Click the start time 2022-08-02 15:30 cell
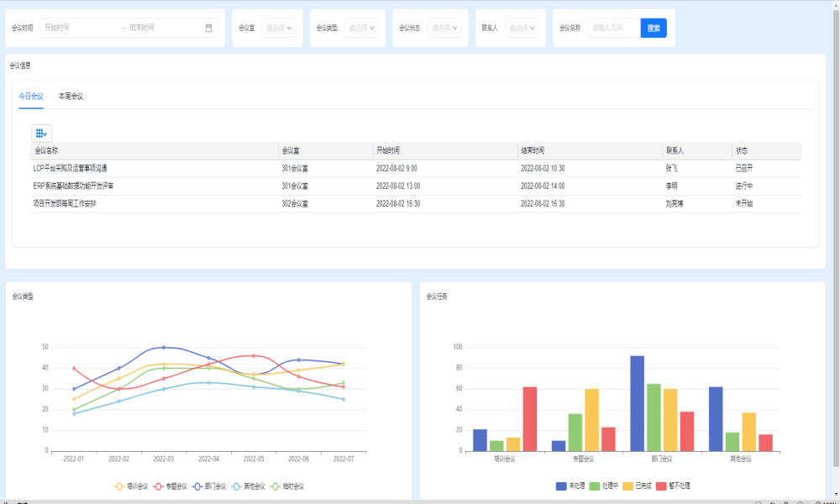Viewport: 840px width, 504px height. 398,203
